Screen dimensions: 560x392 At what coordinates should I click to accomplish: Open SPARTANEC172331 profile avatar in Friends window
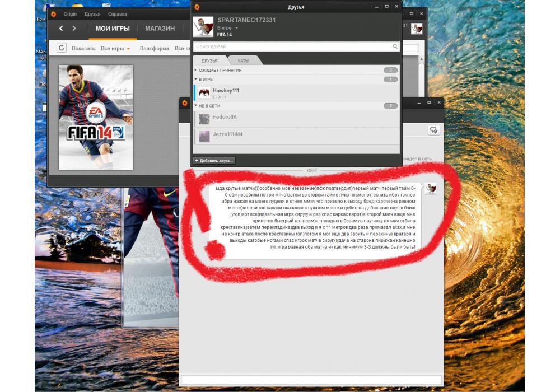(x=203, y=27)
